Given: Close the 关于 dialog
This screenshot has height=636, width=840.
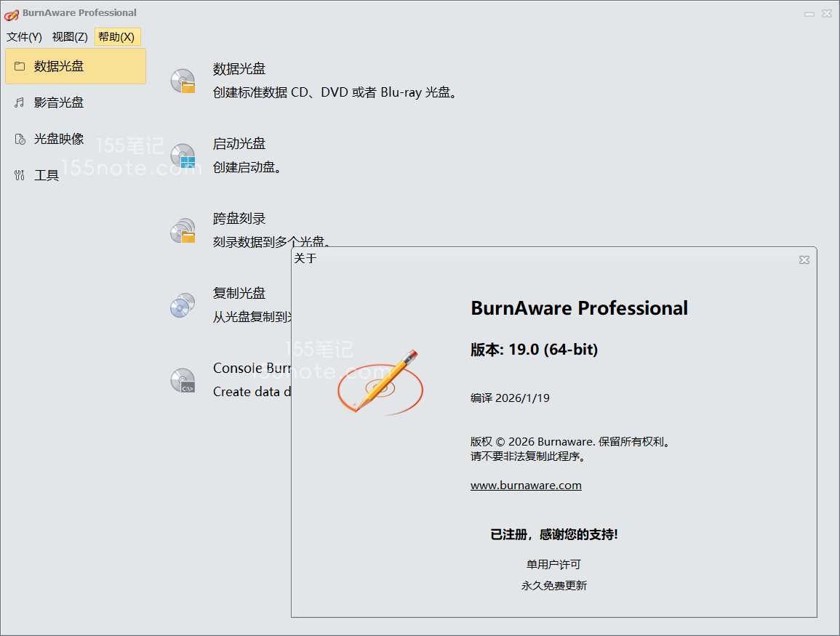Looking at the screenshot, I should point(804,259).
